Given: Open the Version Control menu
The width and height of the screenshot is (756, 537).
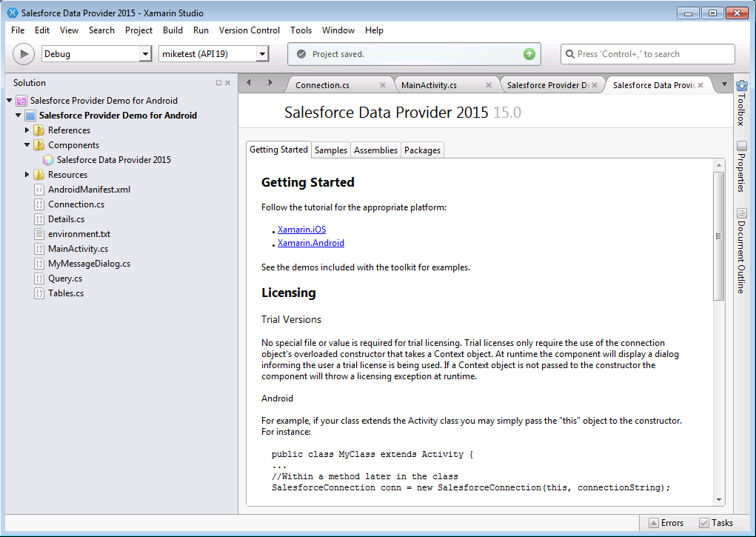Looking at the screenshot, I should click(249, 30).
